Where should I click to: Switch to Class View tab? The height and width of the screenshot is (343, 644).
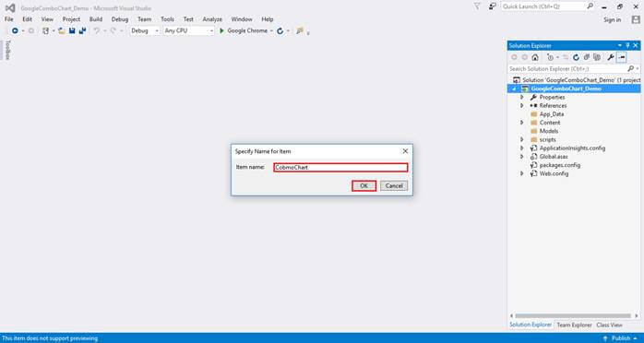(x=609, y=325)
